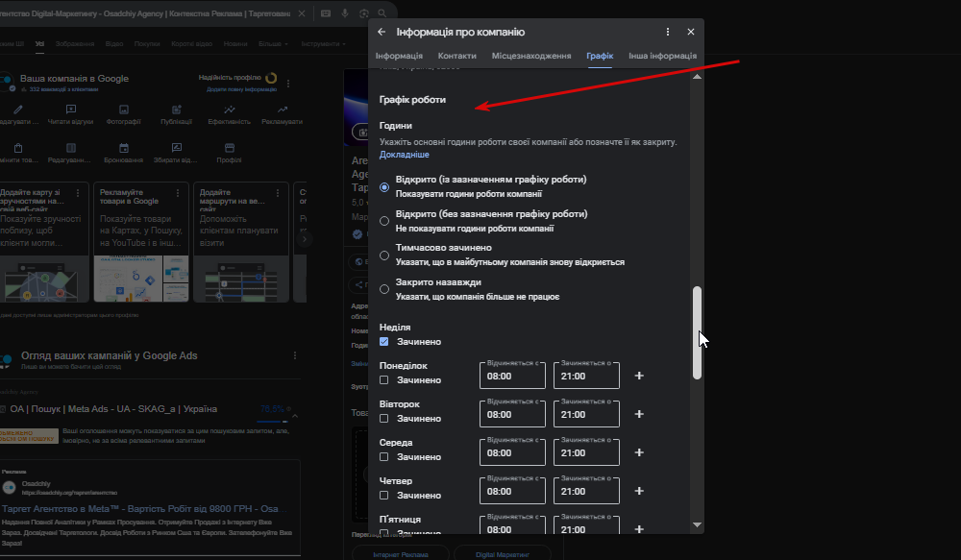Switch to the Контакти tab
Viewport: 961px width, 560px height.
(x=456, y=56)
